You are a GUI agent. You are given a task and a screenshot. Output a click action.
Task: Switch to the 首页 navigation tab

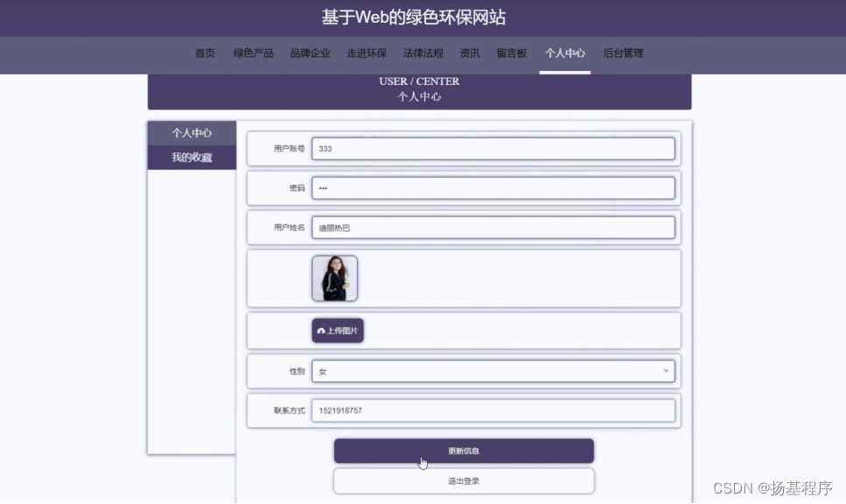[x=205, y=53]
